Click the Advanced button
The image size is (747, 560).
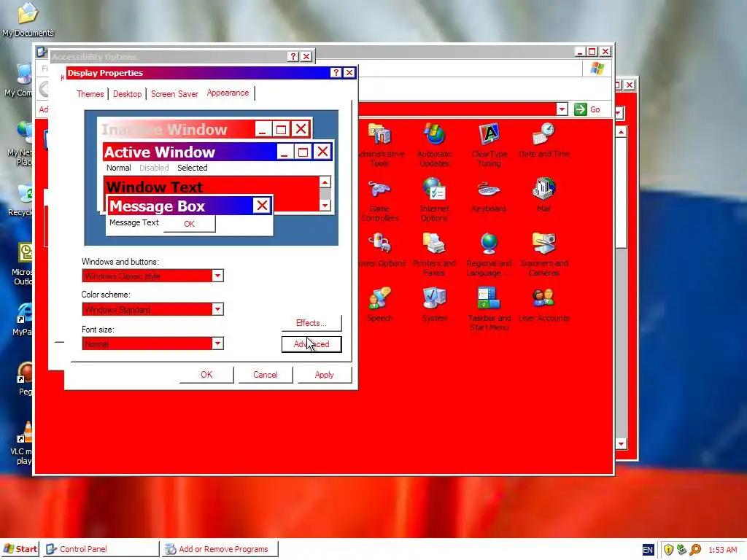[x=311, y=344]
